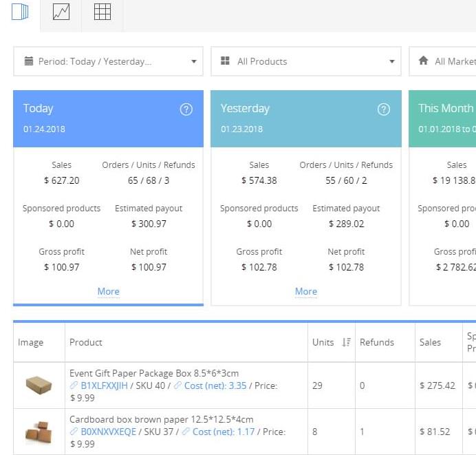The height and width of the screenshot is (455, 476).
Task: Open product link B0XNXVXEQE
Action: (108, 432)
